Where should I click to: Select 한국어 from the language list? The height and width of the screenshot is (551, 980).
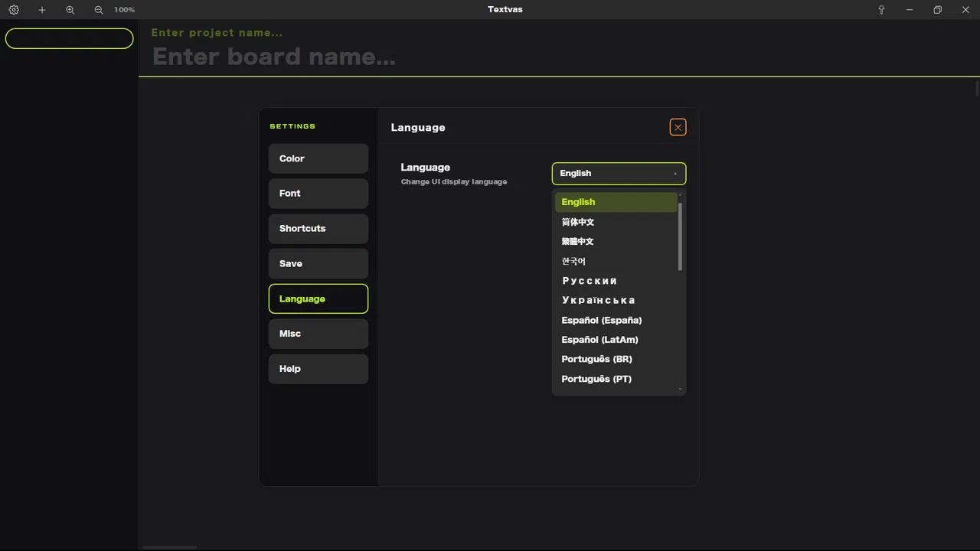(x=616, y=261)
